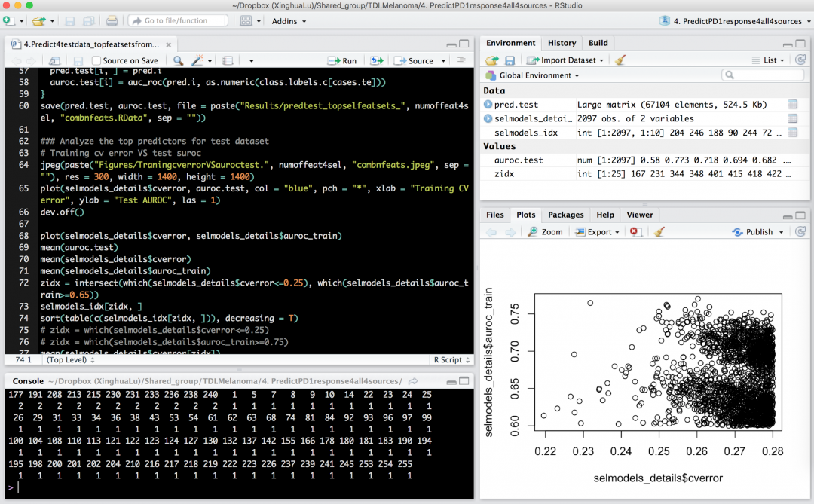This screenshot has height=504, width=814.
Task: Click the Zoom plot button
Action: tap(545, 232)
